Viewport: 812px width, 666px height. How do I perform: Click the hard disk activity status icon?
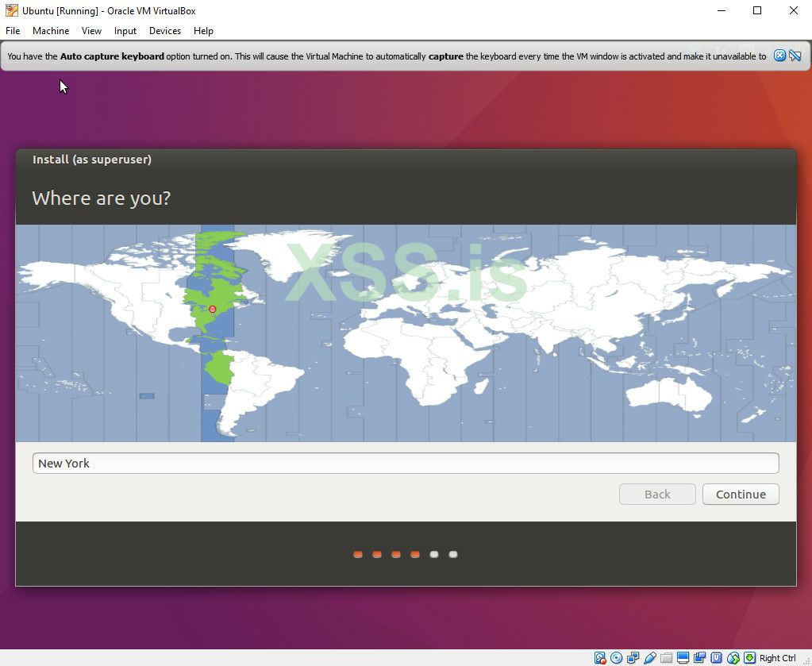coord(600,658)
